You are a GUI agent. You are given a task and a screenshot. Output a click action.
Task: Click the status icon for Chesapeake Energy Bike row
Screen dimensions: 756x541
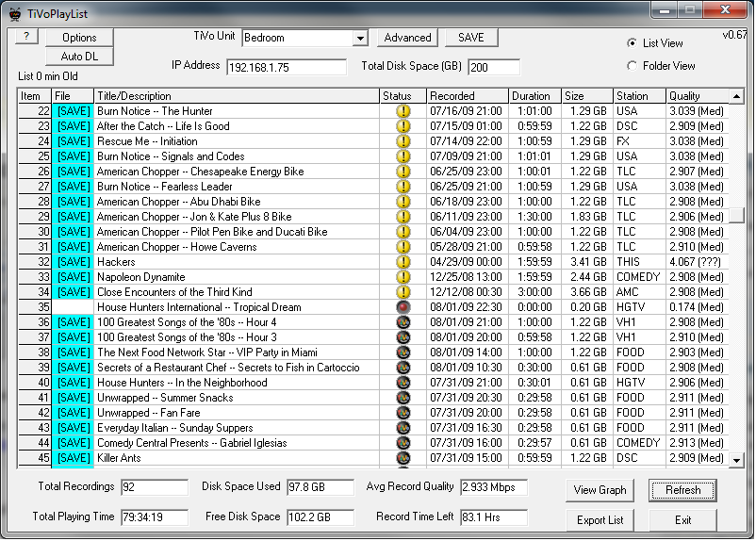click(x=403, y=172)
